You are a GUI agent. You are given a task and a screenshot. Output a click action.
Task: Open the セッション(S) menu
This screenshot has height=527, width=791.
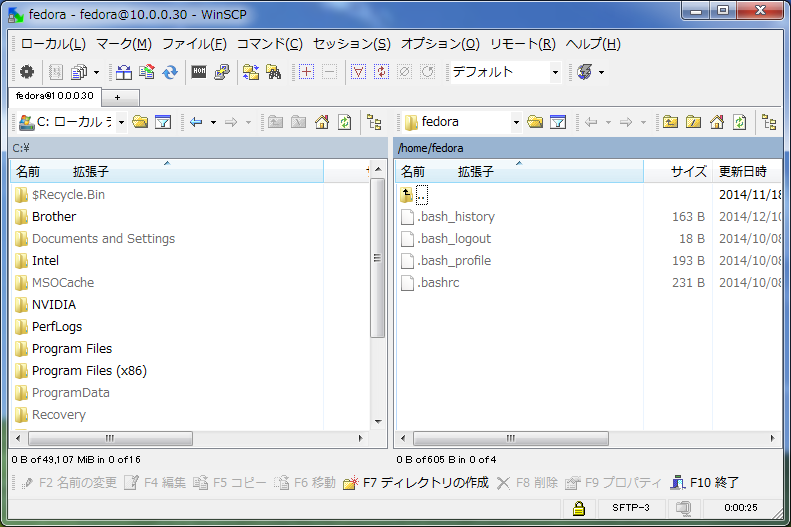pyautogui.click(x=352, y=44)
